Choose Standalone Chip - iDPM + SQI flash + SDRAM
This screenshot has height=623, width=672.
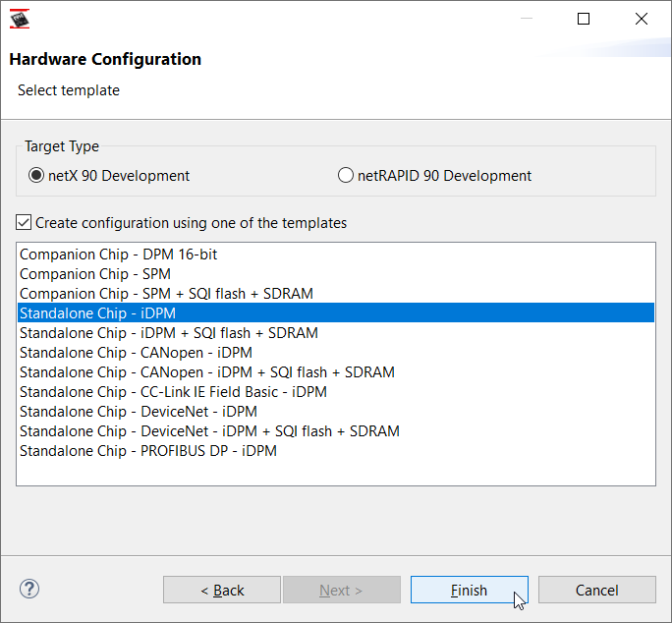[169, 333]
